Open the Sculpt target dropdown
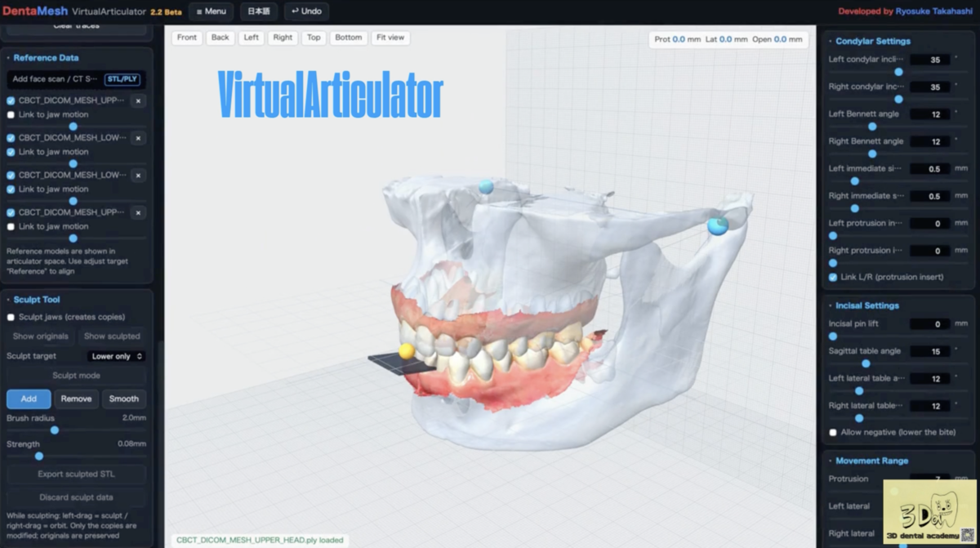Image resolution: width=980 pixels, height=548 pixels. tap(116, 356)
